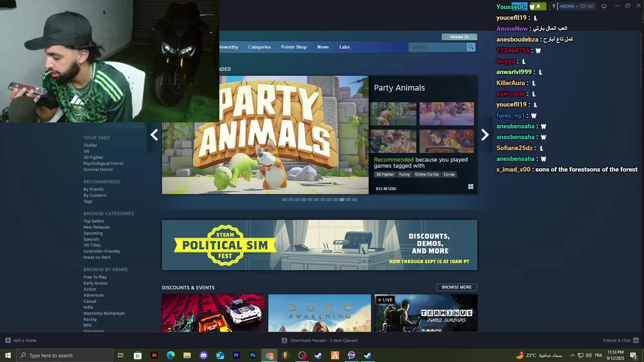
Task: Select the highlighted carousel page dot
Action: coord(342,200)
